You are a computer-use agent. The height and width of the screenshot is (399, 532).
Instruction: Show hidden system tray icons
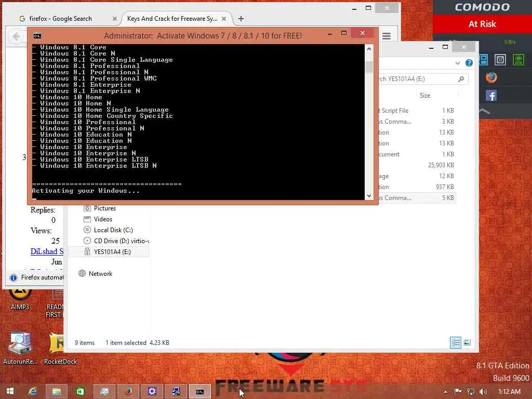[x=445, y=392]
